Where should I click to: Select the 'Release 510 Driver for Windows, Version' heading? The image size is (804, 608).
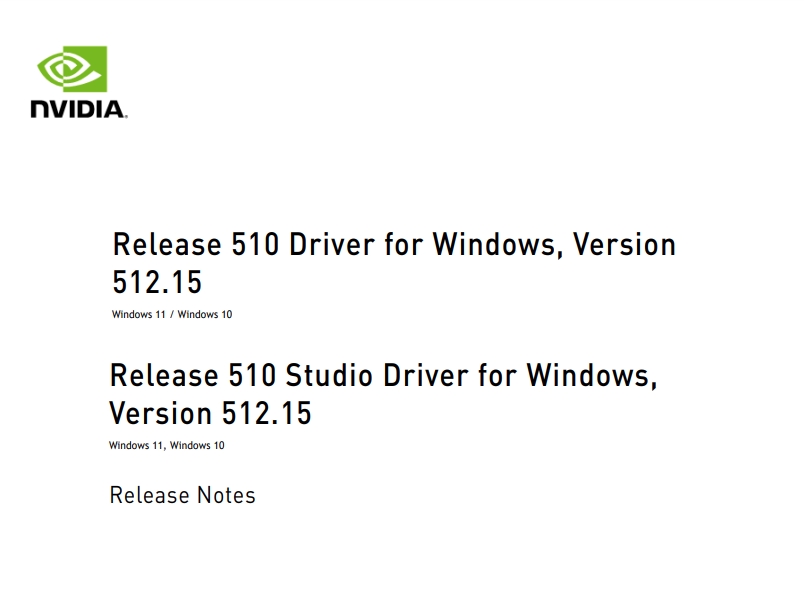tap(394, 245)
